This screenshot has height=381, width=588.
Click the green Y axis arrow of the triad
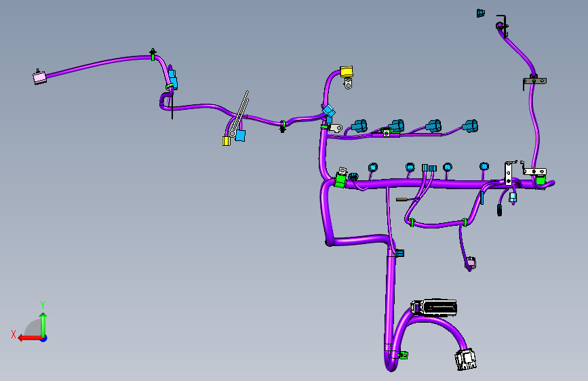43,324
